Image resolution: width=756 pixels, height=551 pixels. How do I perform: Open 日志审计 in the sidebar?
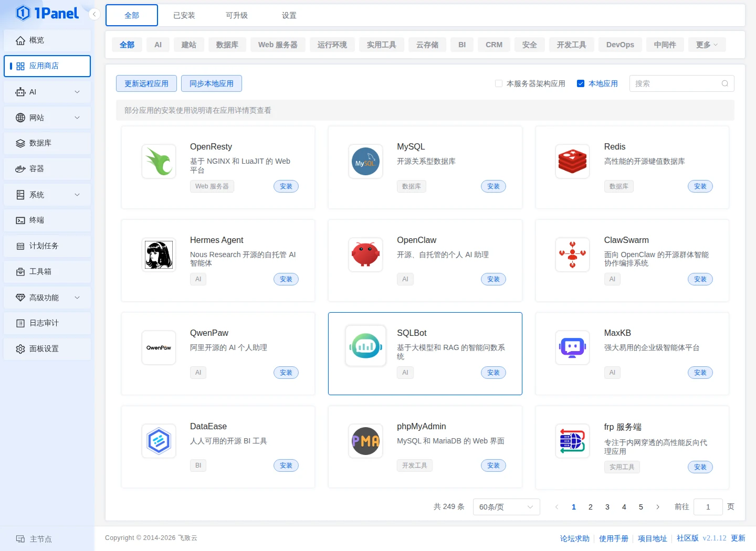coord(47,323)
